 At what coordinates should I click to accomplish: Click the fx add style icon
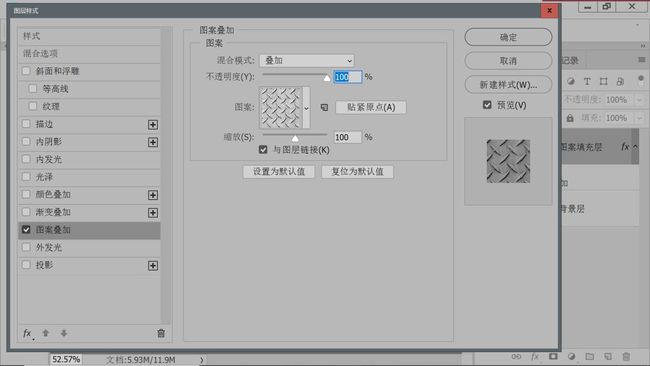[x=28, y=333]
